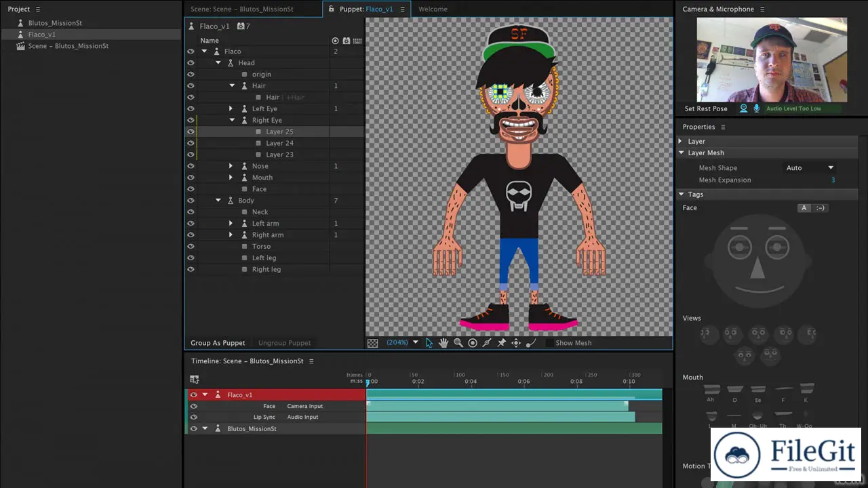The height and width of the screenshot is (488, 868).
Task: Select the Hand pan tool
Action: click(443, 343)
